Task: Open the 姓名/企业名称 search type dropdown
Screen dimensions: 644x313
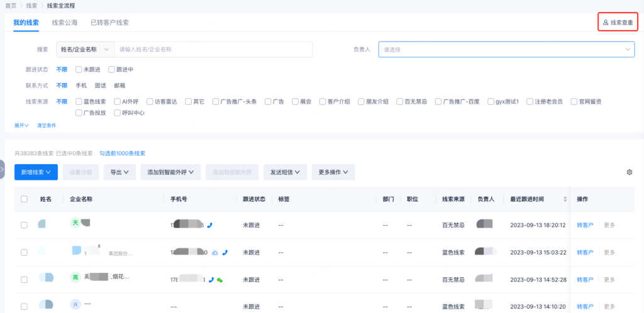Action: click(85, 49)
